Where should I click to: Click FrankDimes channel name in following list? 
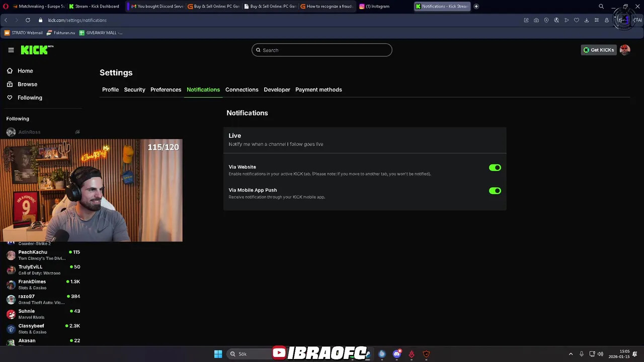[x=32, y=282]
